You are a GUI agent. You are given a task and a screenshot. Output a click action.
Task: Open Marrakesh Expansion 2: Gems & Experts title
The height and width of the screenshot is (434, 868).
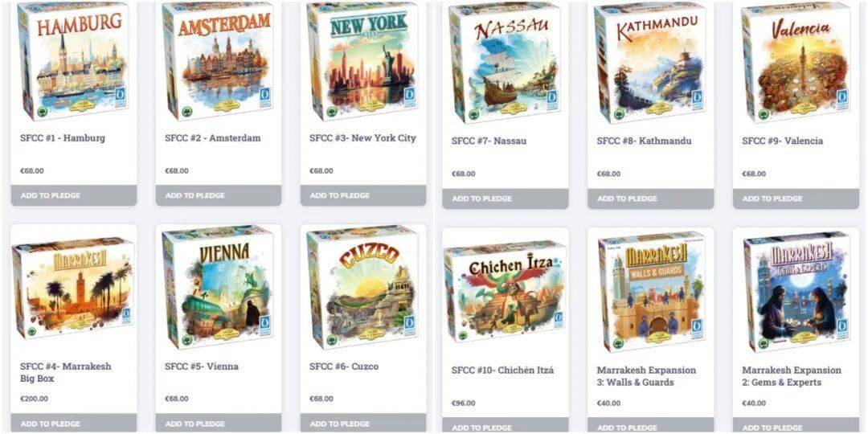(x=792, y=376)
